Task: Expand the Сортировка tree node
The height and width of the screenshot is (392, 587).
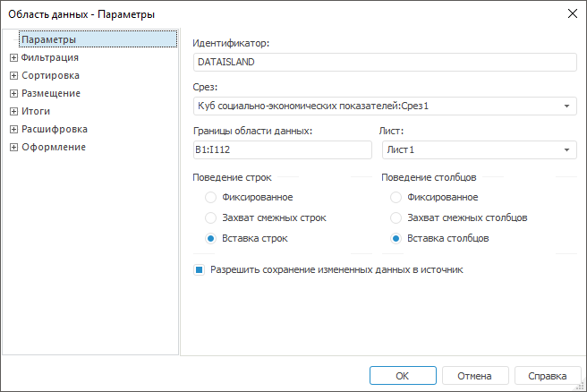Action: (13, 75)
